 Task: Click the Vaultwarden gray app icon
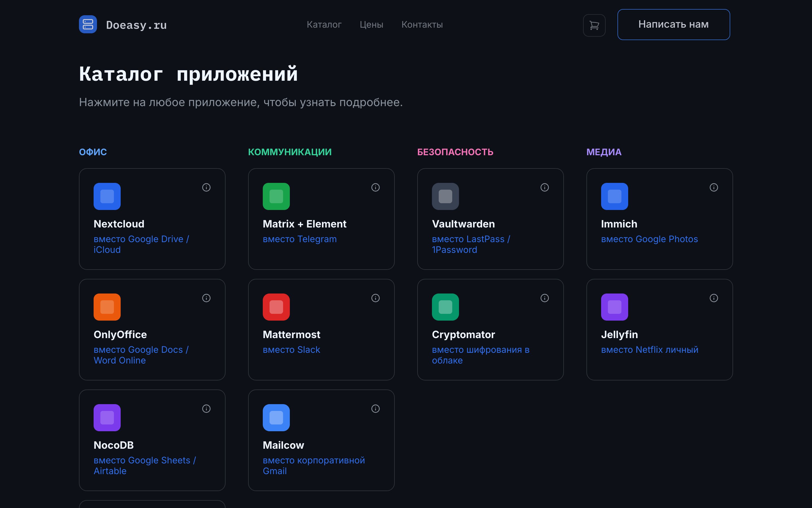445,196
